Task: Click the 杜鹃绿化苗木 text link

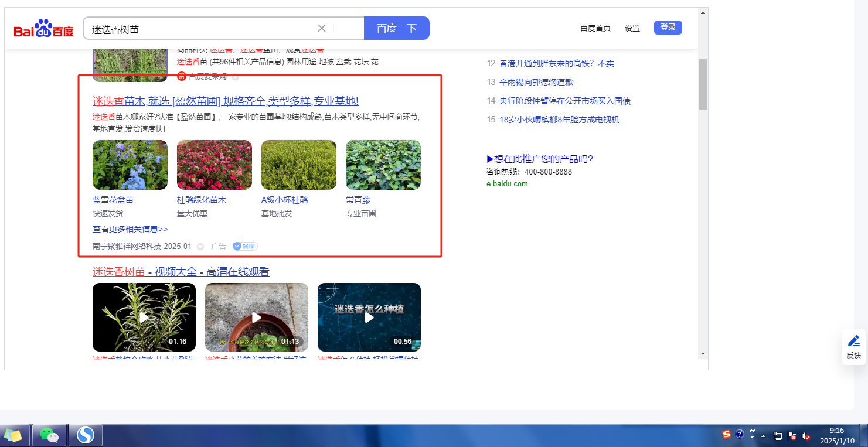Action: 202,200
